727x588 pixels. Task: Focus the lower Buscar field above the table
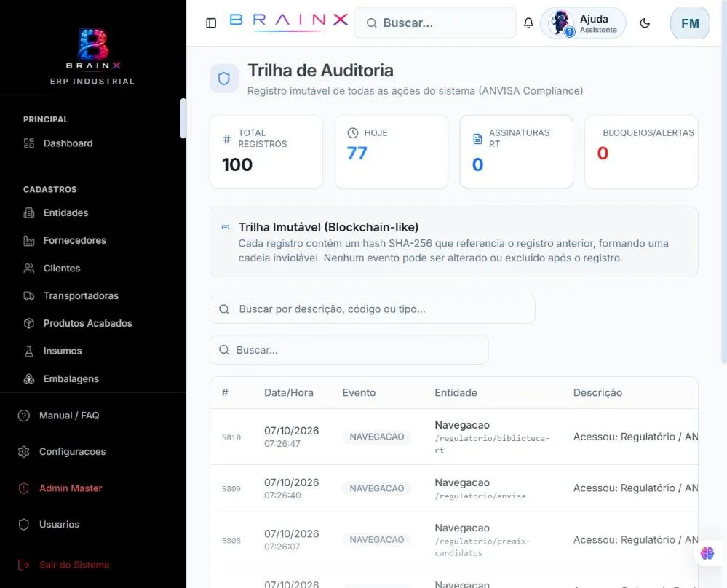[349, 350]
